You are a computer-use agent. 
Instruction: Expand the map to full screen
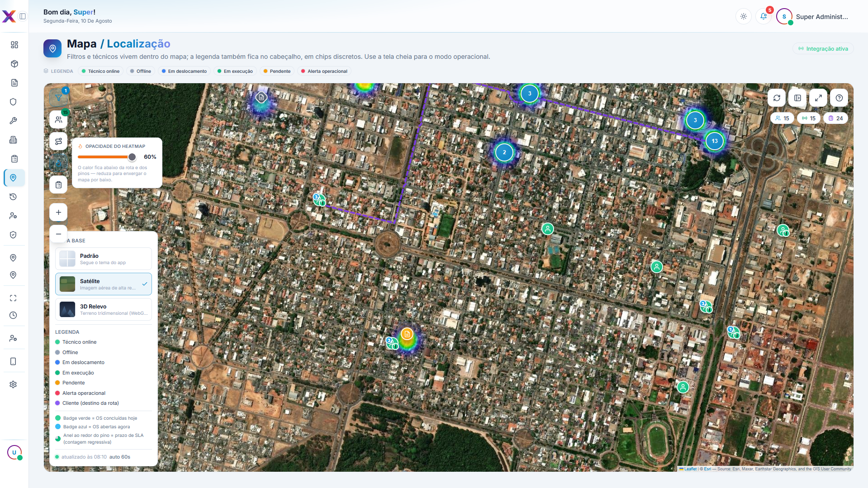pos(818,98)
